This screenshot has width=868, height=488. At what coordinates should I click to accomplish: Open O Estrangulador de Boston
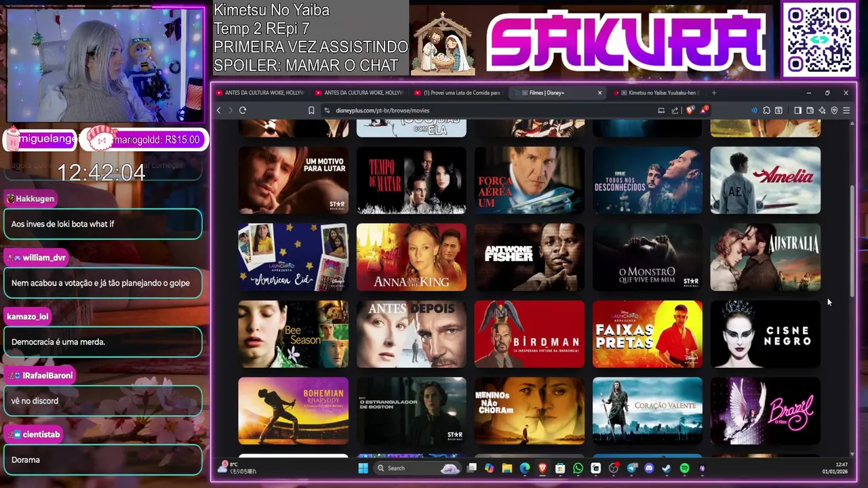412,411
